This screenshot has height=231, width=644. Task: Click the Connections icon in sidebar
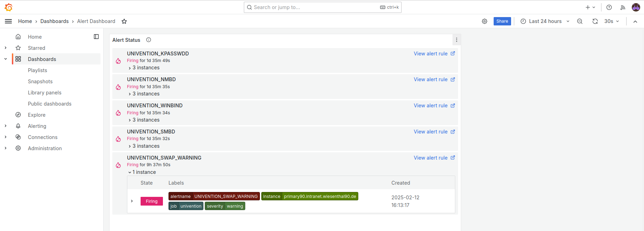[18, 137]
